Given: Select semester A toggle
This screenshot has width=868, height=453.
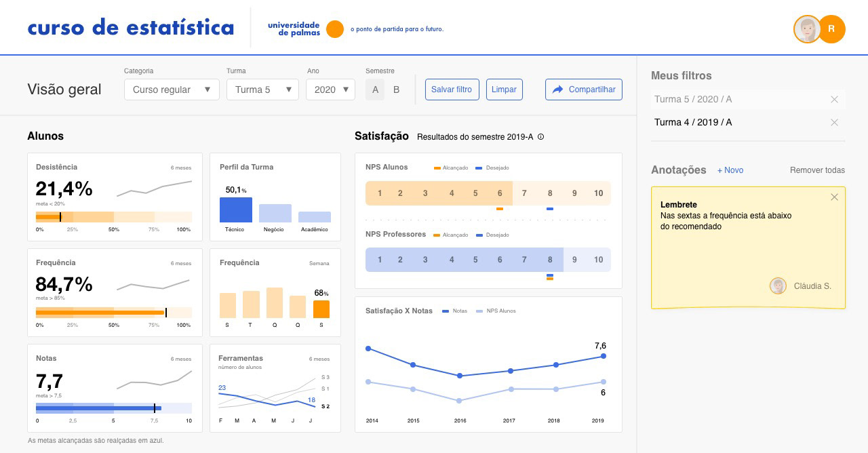Looking at the screenshot, I should [375, 90].
